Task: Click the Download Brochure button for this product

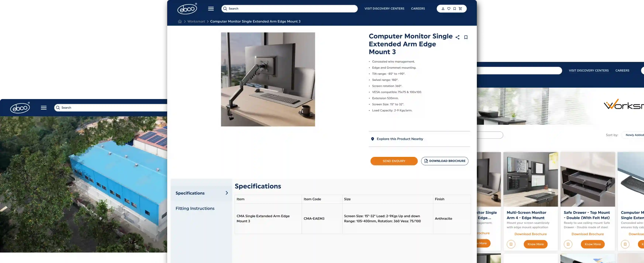Action: pyautogui.click(x=445, y=161)
